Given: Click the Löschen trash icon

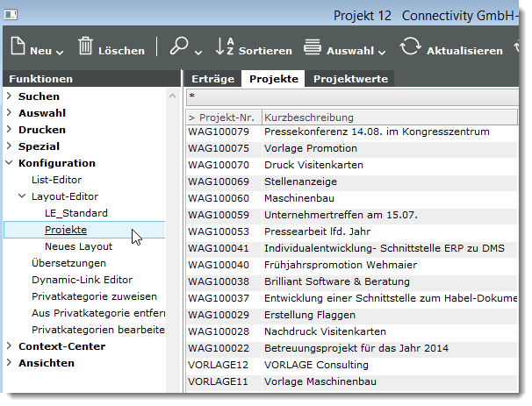Looking at the screenshot, I should 86,48.
